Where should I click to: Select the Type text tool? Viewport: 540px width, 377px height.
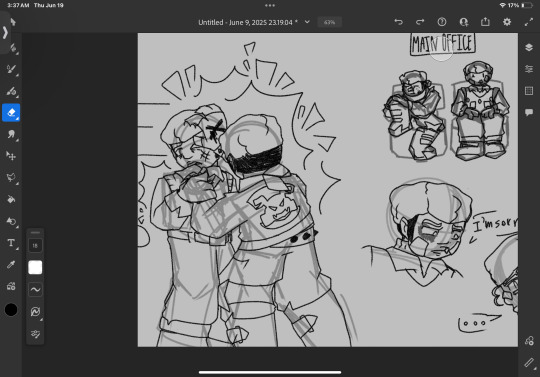pyautogui.click(x=11, y=243)
